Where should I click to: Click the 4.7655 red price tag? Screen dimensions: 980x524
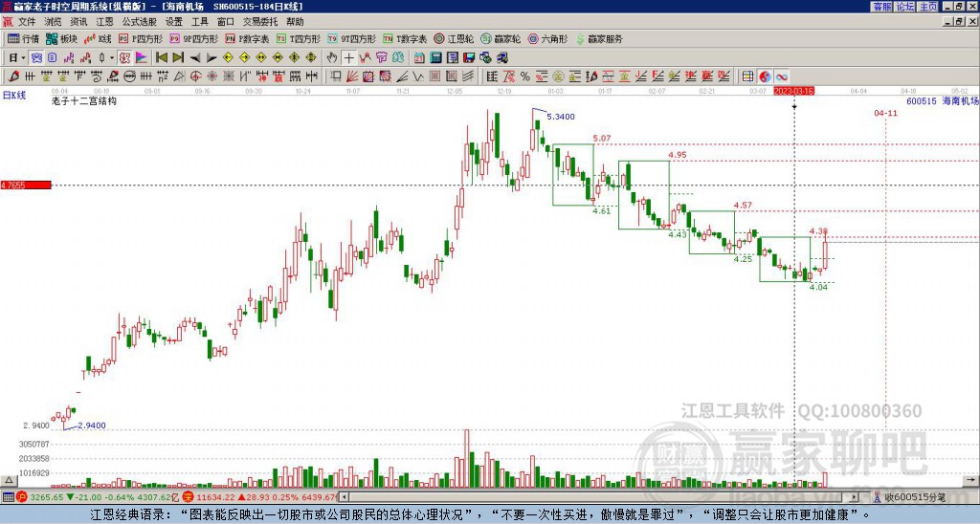click(x=26, y=185)
